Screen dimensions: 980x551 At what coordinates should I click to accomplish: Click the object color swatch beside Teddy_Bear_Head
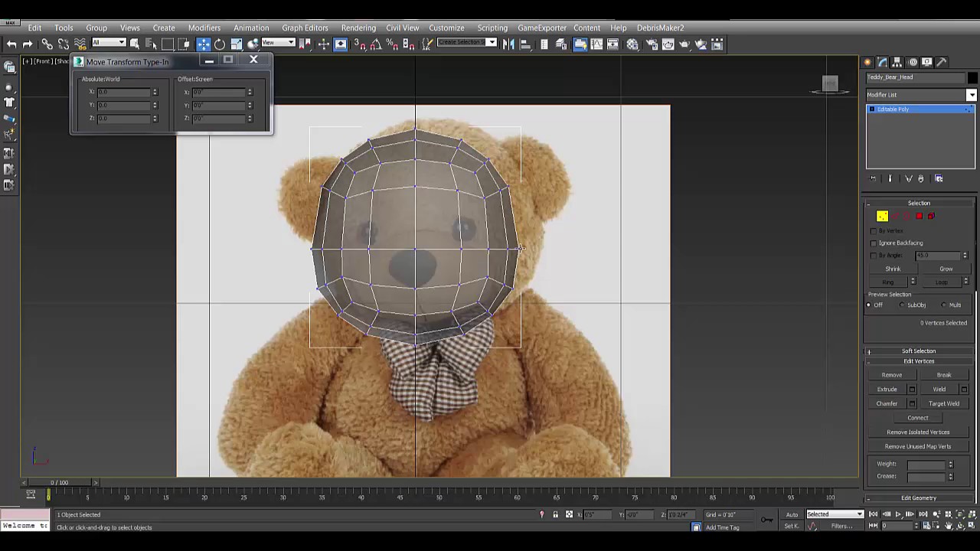972,77
